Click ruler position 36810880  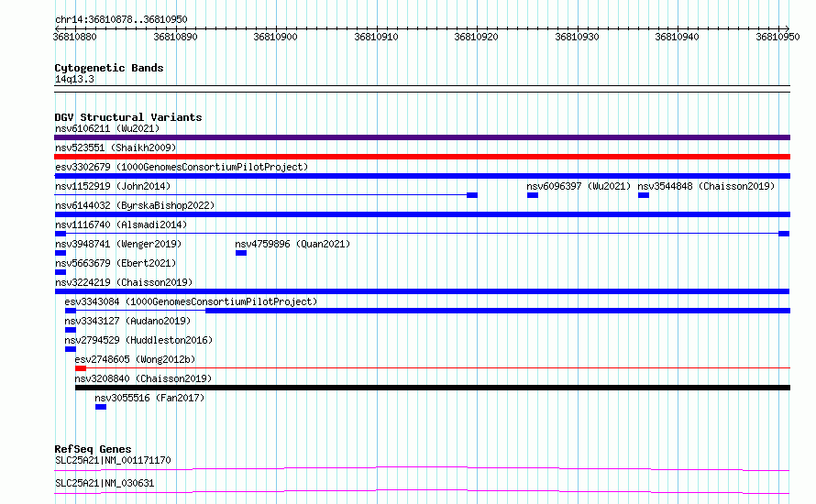coord(75,37)
